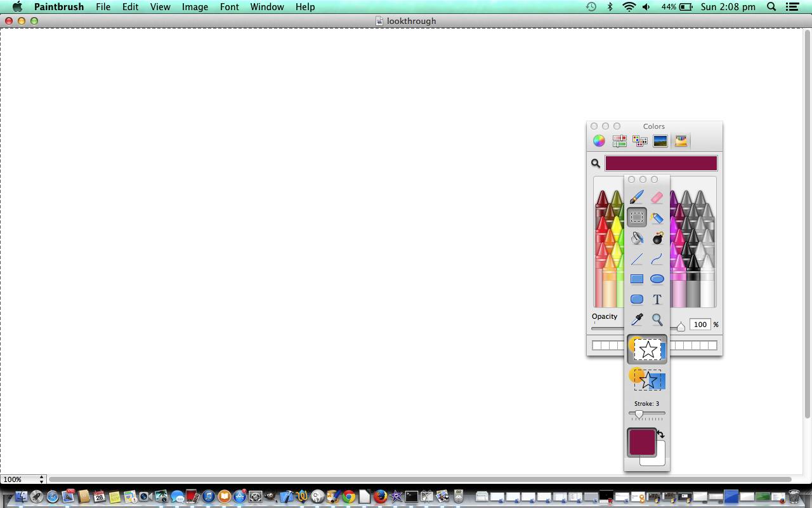The height and width of the screenshot is (508, 812).
Task: Choose the Spray Can tool
Action: [657, 218]
